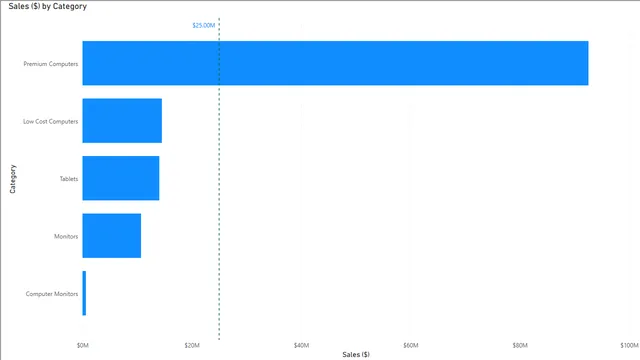Click the Tablets axis label
The height and width of the screenshot is (360, 640).
pos(69,179)
